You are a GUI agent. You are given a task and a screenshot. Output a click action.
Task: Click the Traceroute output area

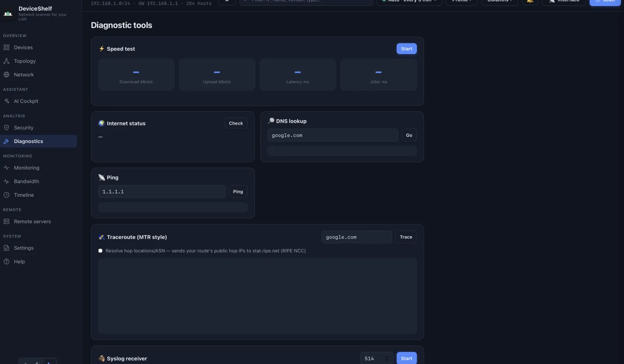click(x=257, y=296)
